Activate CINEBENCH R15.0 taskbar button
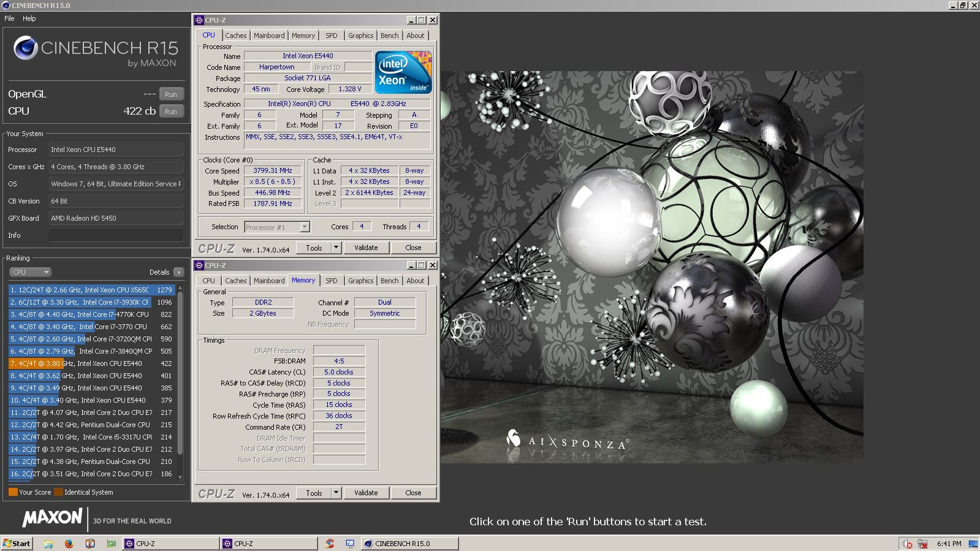Viewport: 980px width, 551px height. click(410, 544)
